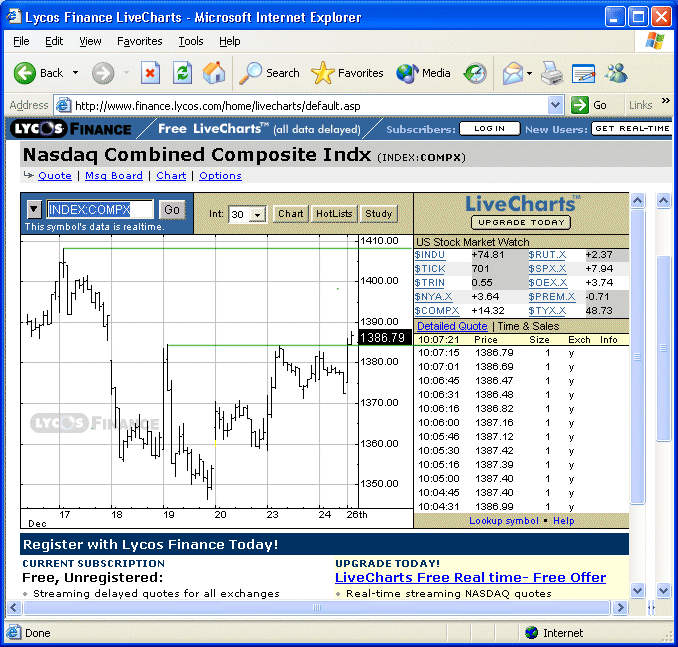Expand the Back history dropdown arrow
Screen dimensions: 678x647
tap(75, 73)
